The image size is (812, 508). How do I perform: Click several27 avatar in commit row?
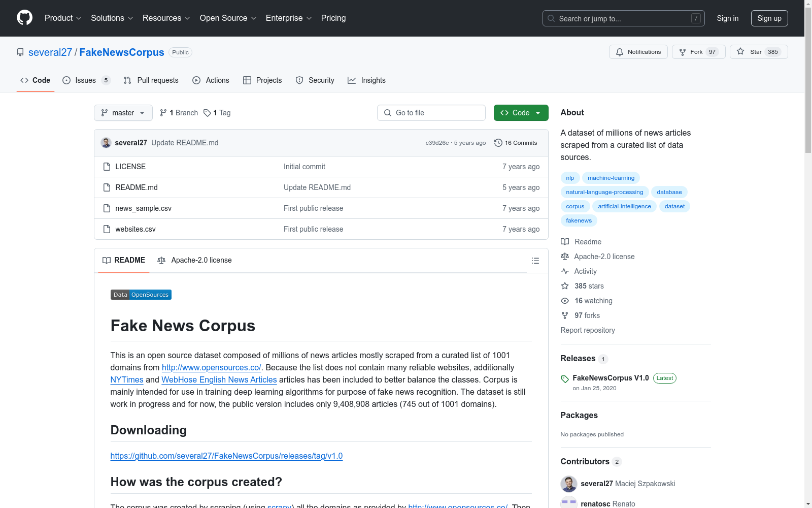[x=106, y=143]
